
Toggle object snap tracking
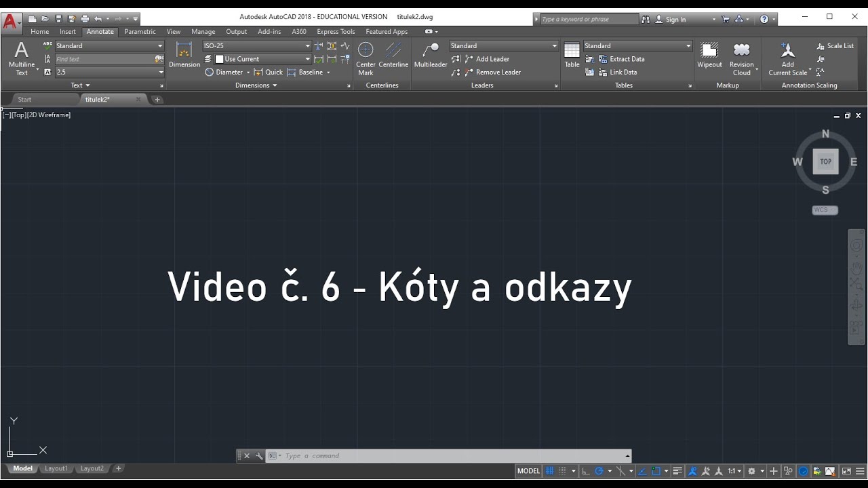tap(643, 471)
